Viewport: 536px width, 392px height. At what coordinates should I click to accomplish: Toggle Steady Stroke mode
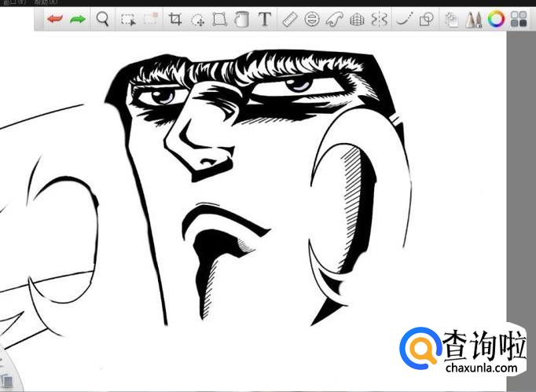pos(405,19)
